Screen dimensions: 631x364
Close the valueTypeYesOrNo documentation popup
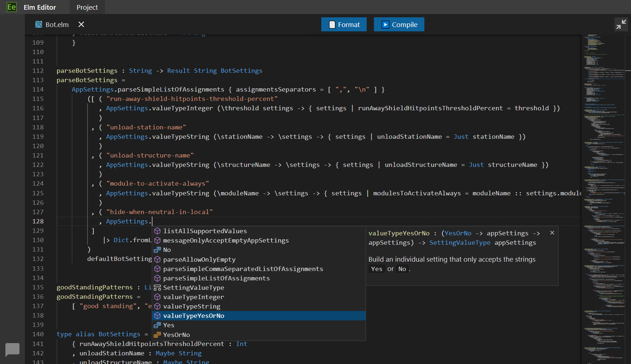552,232
